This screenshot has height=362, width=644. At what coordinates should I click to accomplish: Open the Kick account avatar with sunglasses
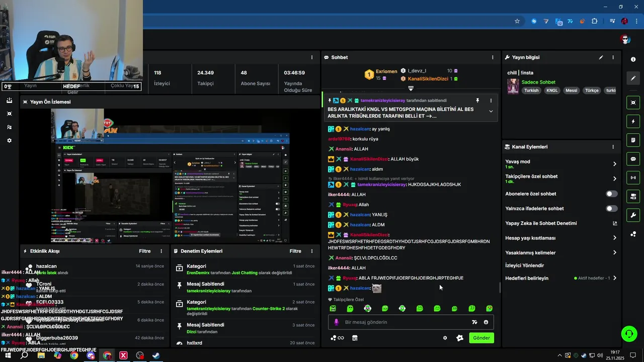click(x=625, y=39)
